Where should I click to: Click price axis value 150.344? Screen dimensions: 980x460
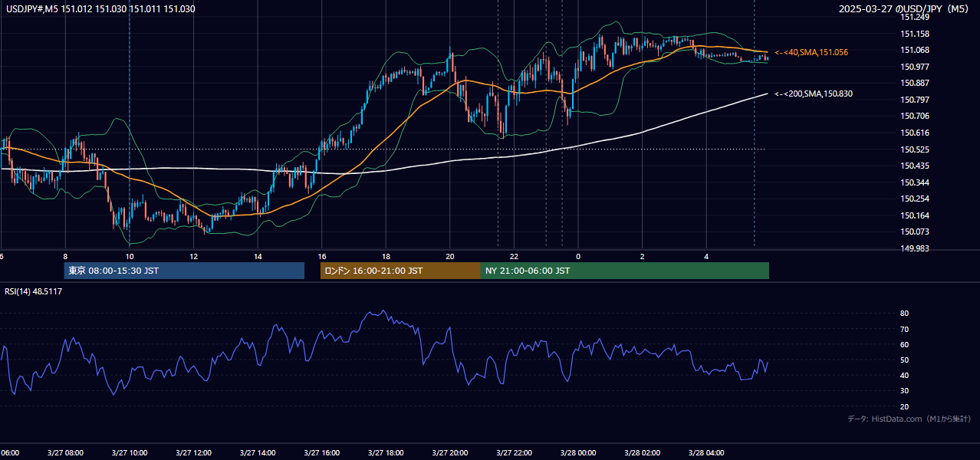tap(914, 182)
